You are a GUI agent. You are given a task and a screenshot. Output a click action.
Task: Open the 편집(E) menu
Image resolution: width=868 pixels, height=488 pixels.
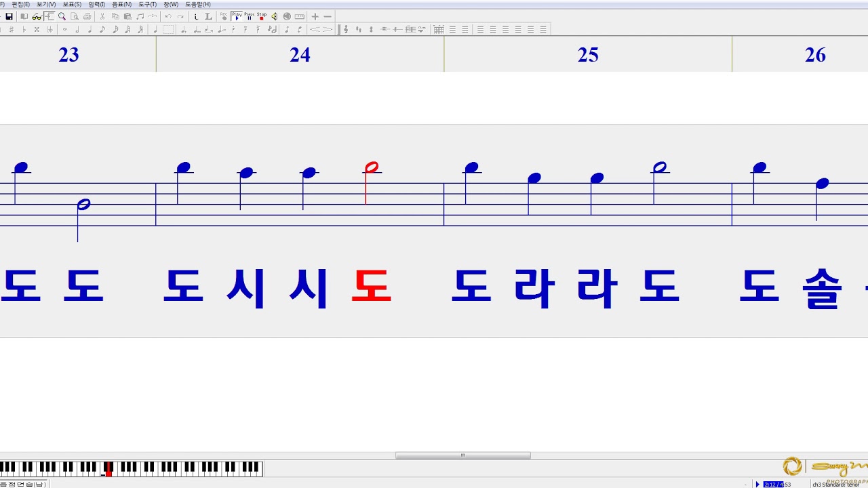[x=20, y=4]
